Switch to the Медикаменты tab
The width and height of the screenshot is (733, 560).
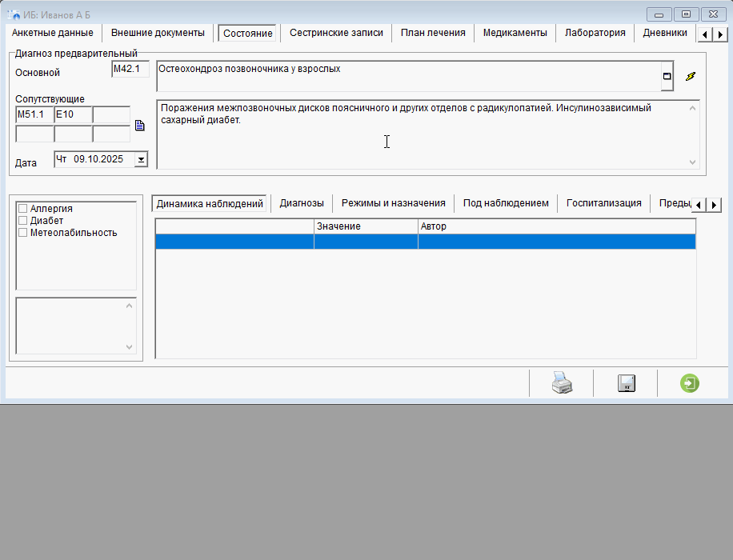pos(515,33)
